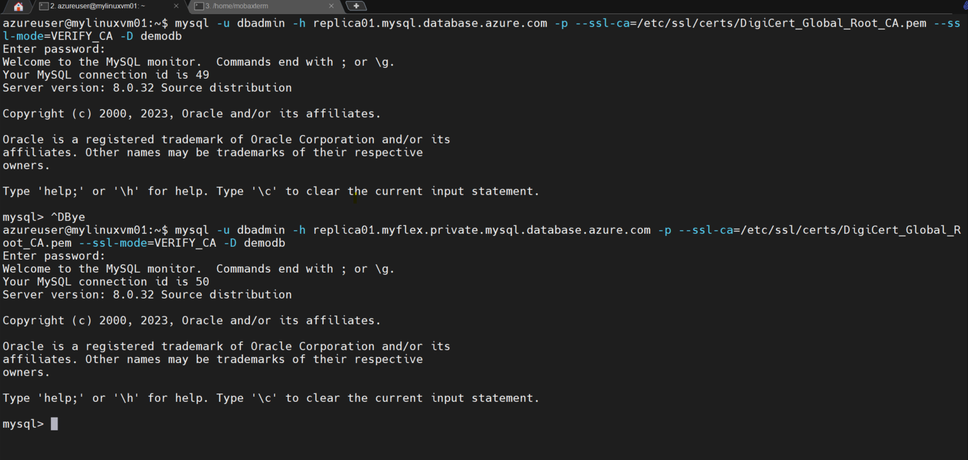Viewport: 968px width, 460px height.
Task: Click the replica01.mysql.database.azure.com hostname in the first command
Action: pyautogui.click(x=428, y=23)
